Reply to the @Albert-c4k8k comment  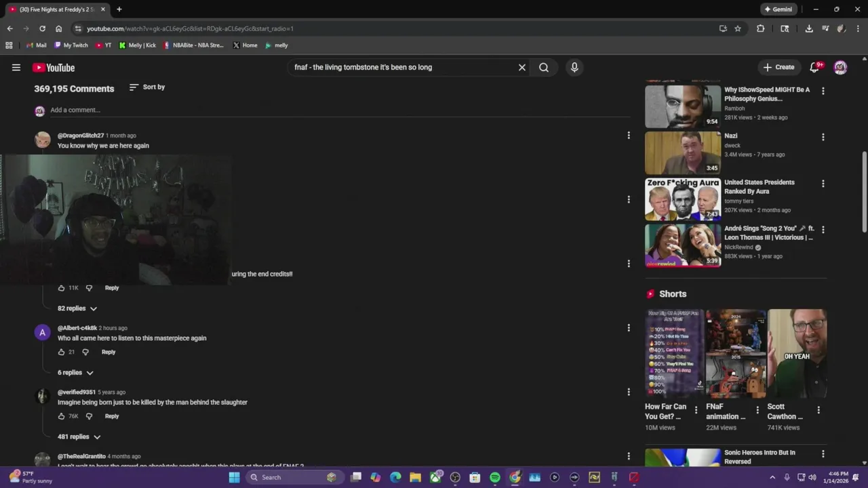tap(108, 352)
